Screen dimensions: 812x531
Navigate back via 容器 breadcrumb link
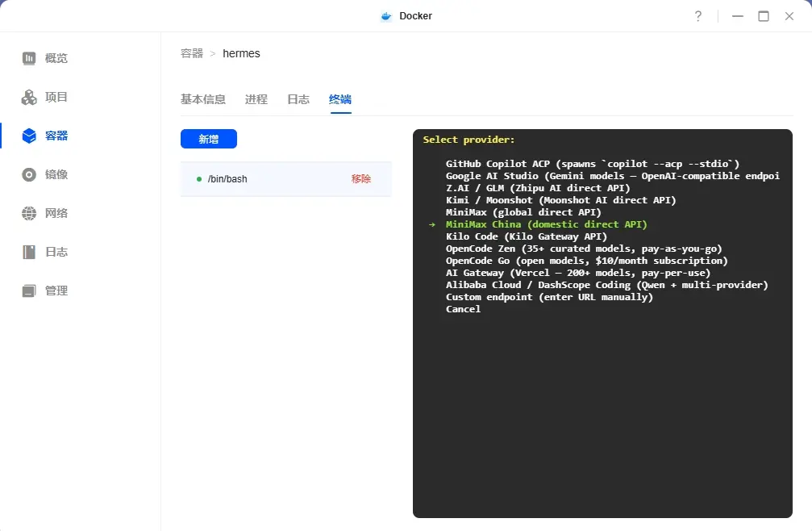[x=191, y=53]
